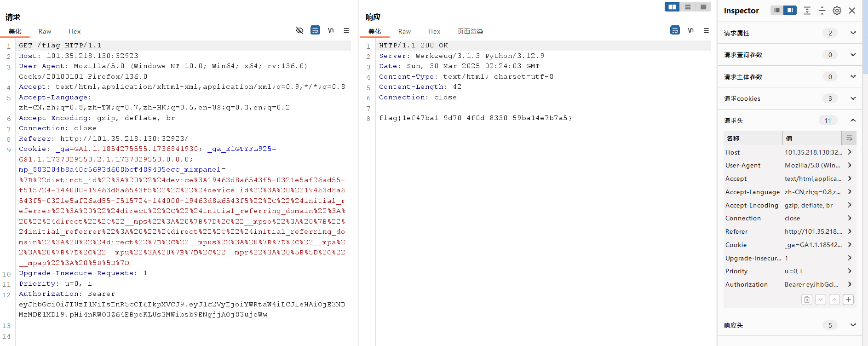Dock the Inspector panel to the left
This screenshot has height=346, width=868.
pyautogui.click(x=777, y=11)
